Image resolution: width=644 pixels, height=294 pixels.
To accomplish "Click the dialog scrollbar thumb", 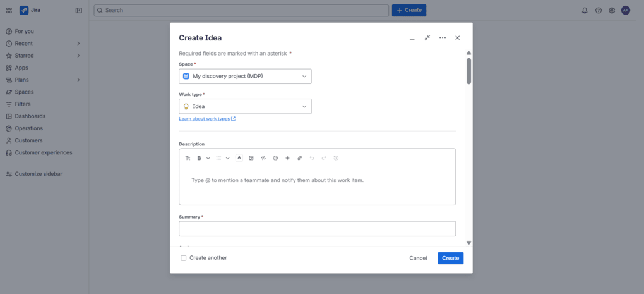I will (x=468, y=71).
